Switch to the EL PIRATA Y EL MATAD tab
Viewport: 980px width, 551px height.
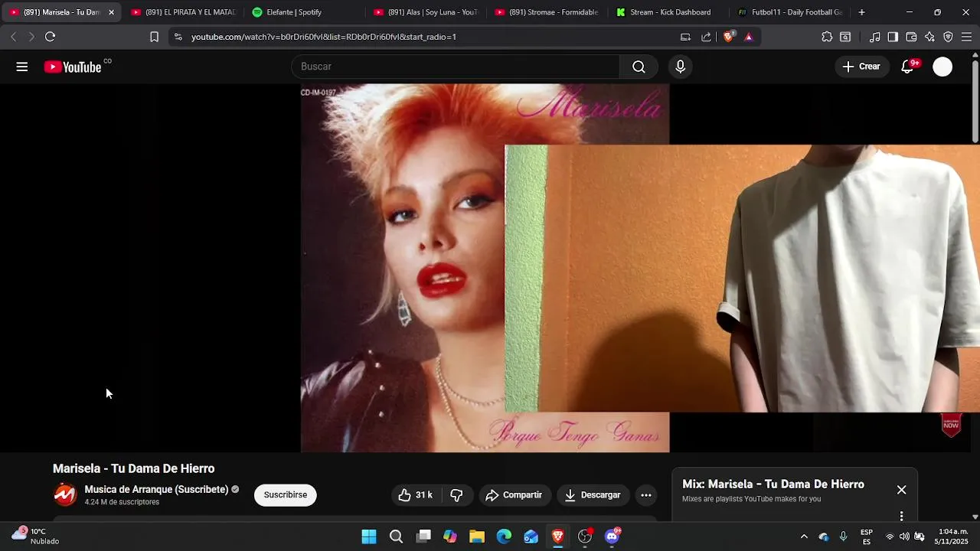183,12
